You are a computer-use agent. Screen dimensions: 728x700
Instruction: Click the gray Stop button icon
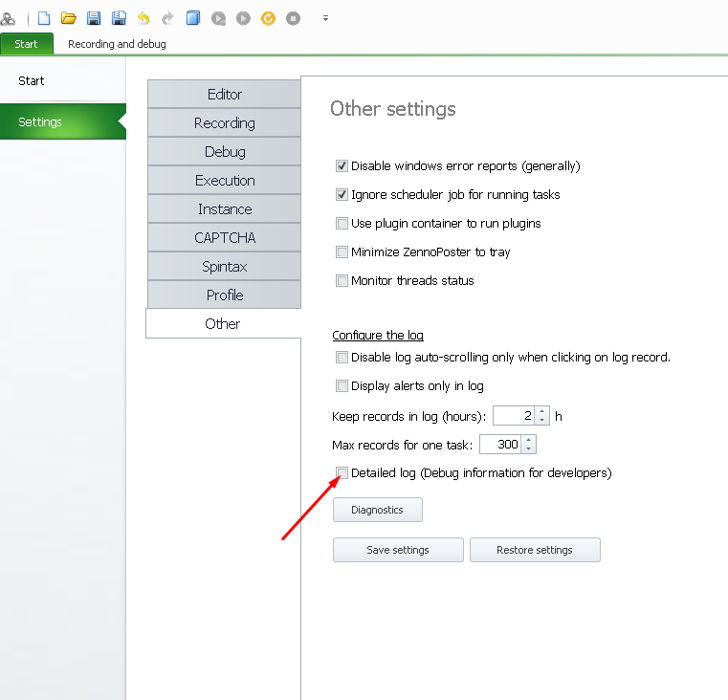pos(293,18)
